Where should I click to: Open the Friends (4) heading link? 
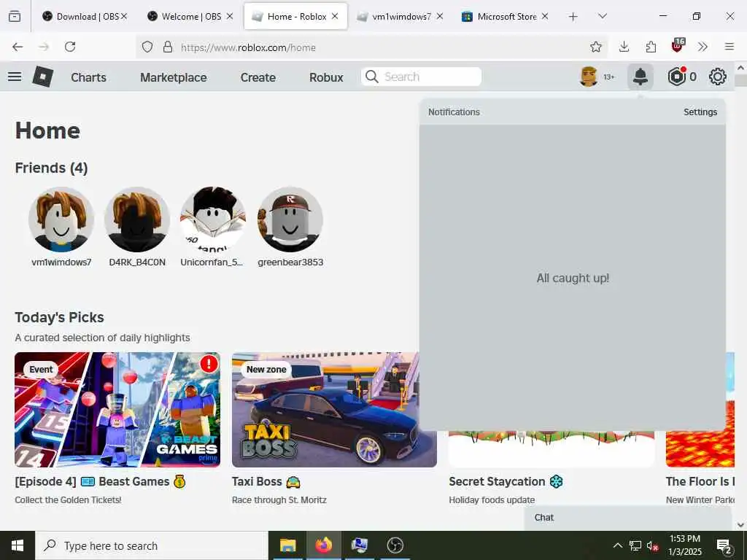click(x=52, y=168)
